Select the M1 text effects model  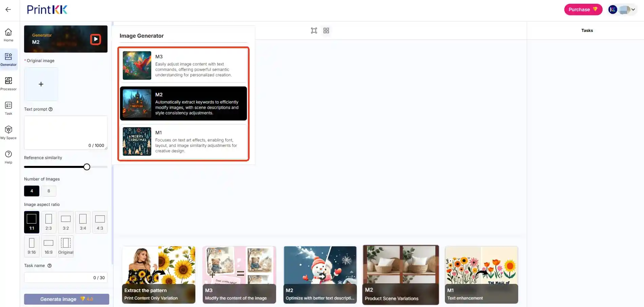tap(183, 141)
